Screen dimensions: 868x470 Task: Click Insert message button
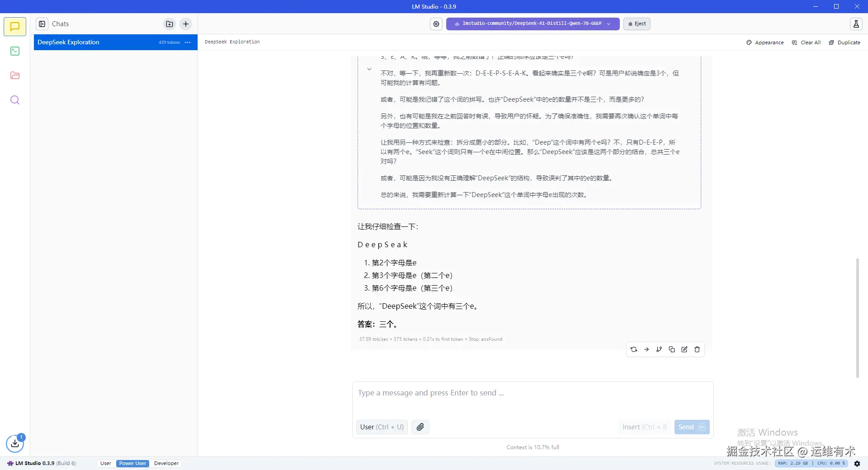point(645,427)
